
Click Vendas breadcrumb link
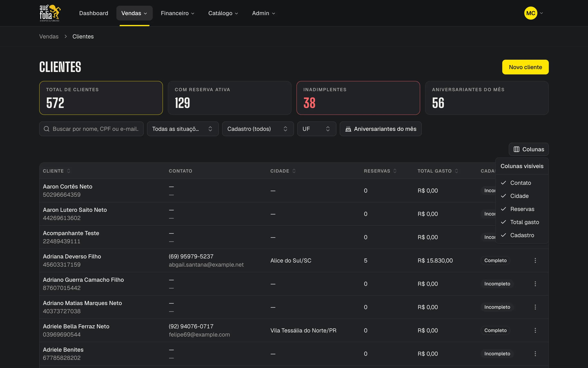pos(49,37)
